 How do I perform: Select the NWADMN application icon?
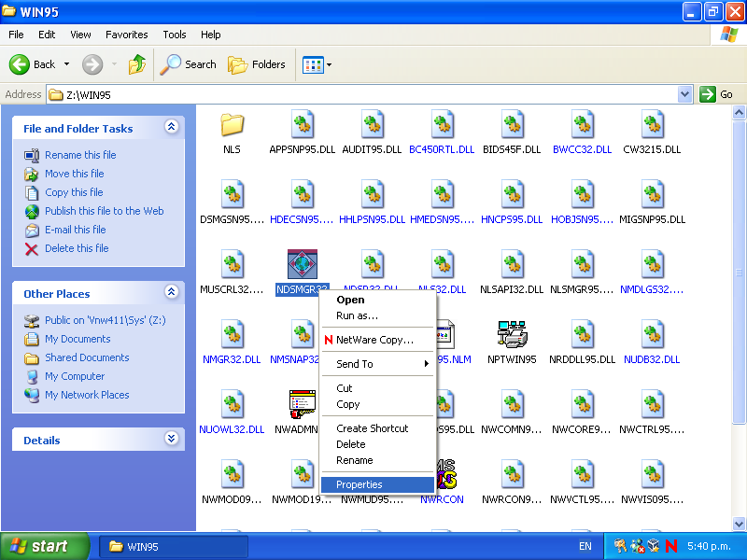tap(302, 404)
